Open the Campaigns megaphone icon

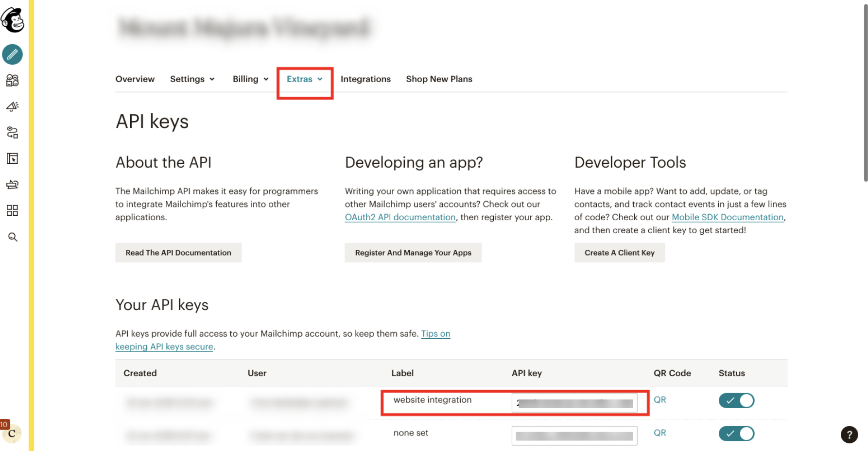point(12,106)
